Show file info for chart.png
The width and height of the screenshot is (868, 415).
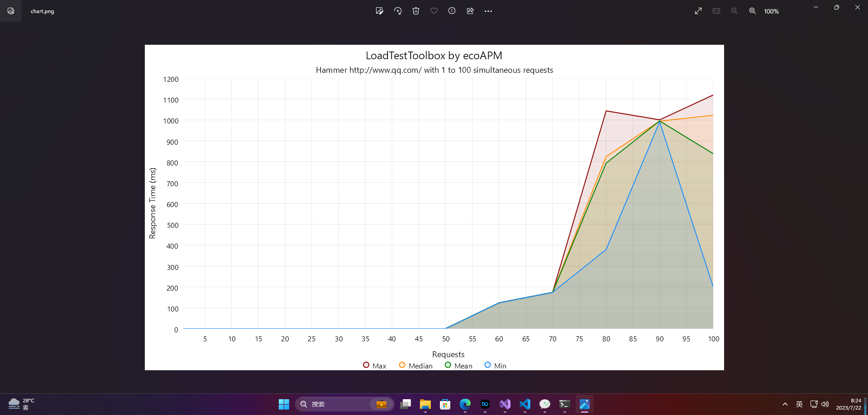click(x=452, y=11)
